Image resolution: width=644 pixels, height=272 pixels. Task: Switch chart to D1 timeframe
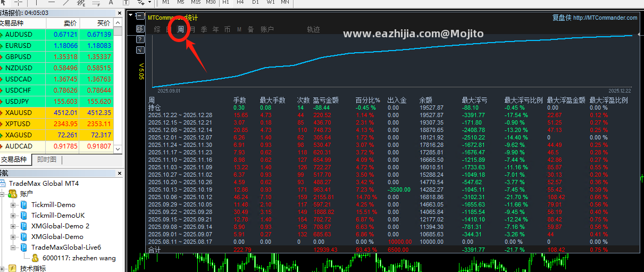255,2
